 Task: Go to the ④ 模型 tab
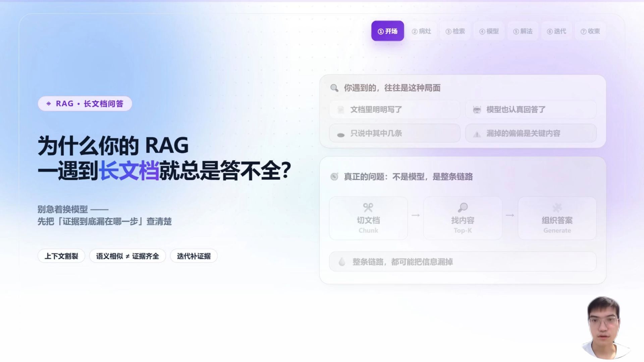coord(489,31)
